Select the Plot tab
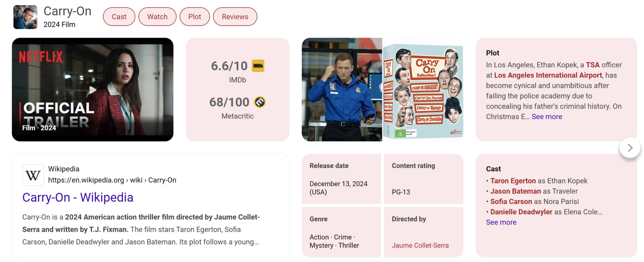The width and height of the screenshot is (644, 262). (x=194, y=17)
